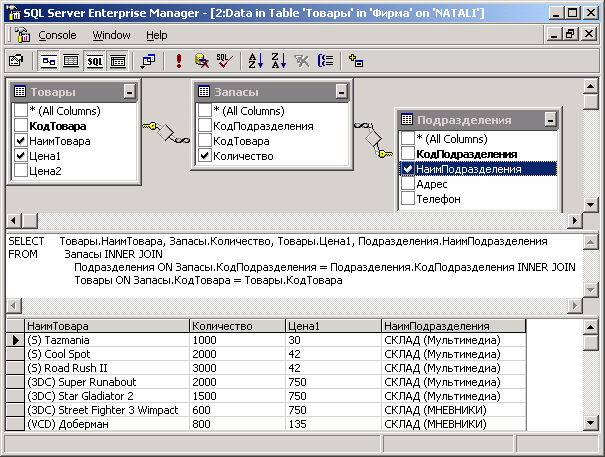Uncheck НаимПодразделения checkbox
This screenshot has width=605, height=457.
[x=407, y=169]
